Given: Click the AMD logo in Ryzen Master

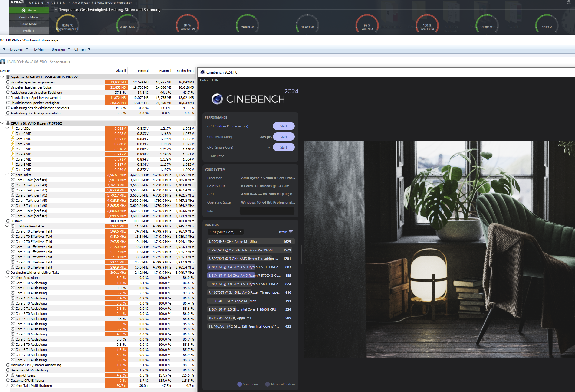Looking at the screenshot, I should point(17,2).
